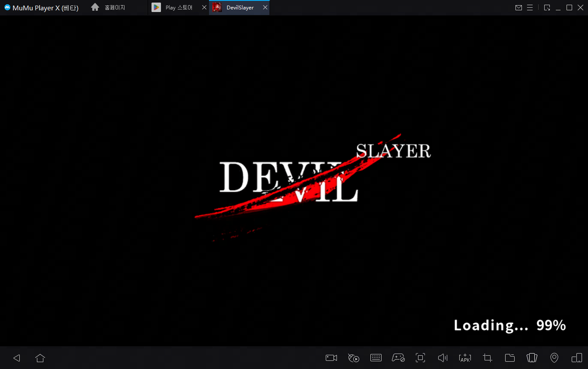The width and height of the screenshot is (588, 369).
Task: Maximize the MuMu Player window
Action: tap(570, 8)
